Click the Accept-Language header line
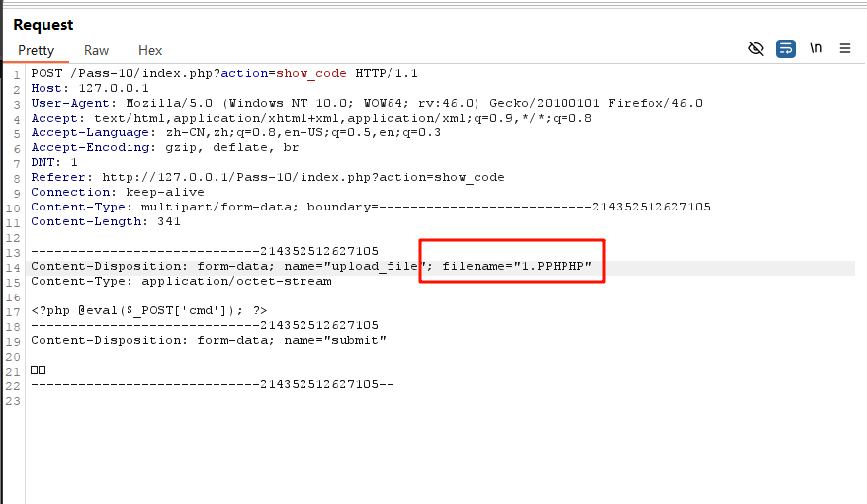 235,133
